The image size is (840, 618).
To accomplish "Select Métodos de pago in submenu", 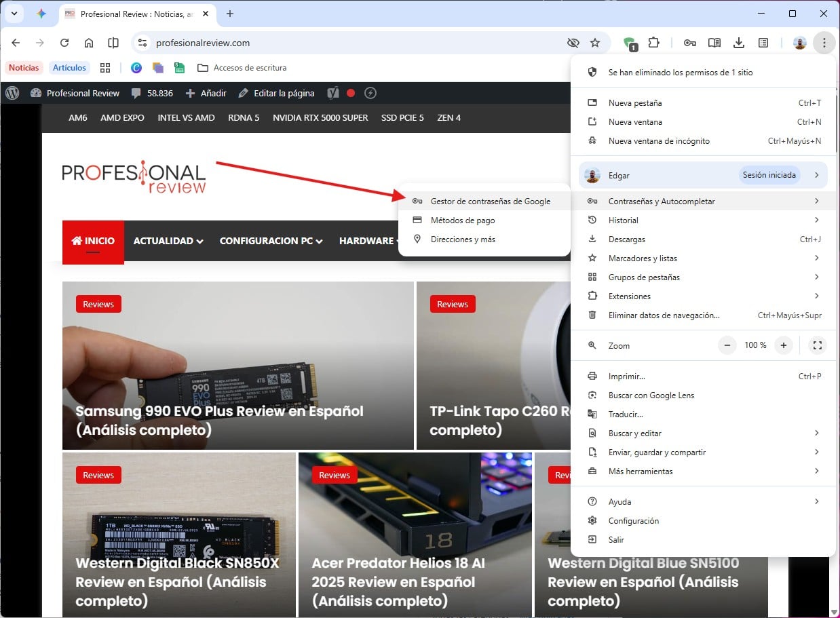I will coord(484,220).
